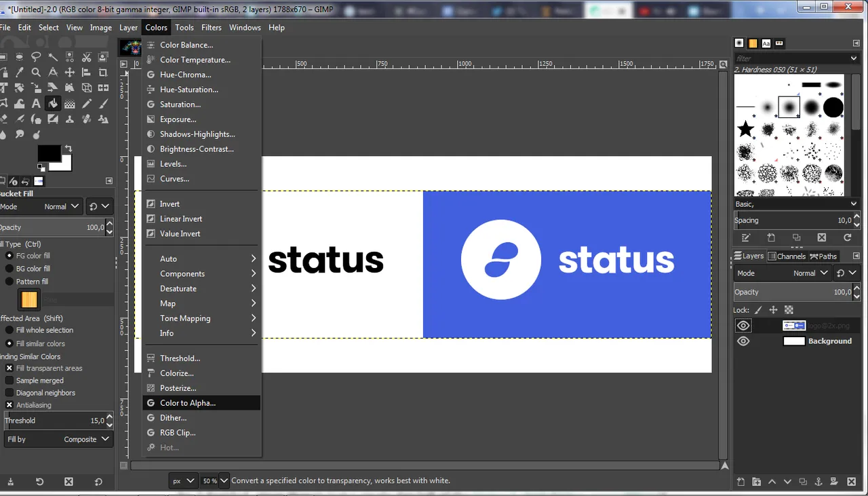Select the Paintbrush tool
Screen dimensions: 868x496
click(x=103, y=103)
